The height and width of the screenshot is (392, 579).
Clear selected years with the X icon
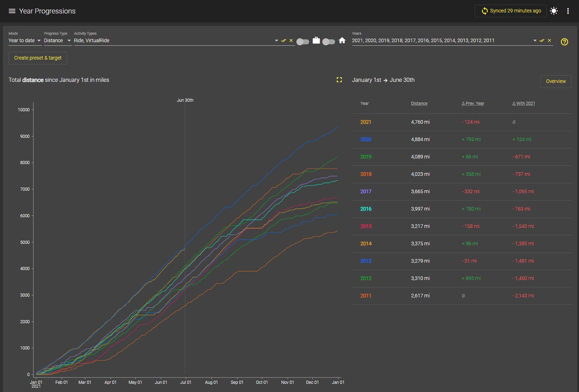click(x=550, y=40)
